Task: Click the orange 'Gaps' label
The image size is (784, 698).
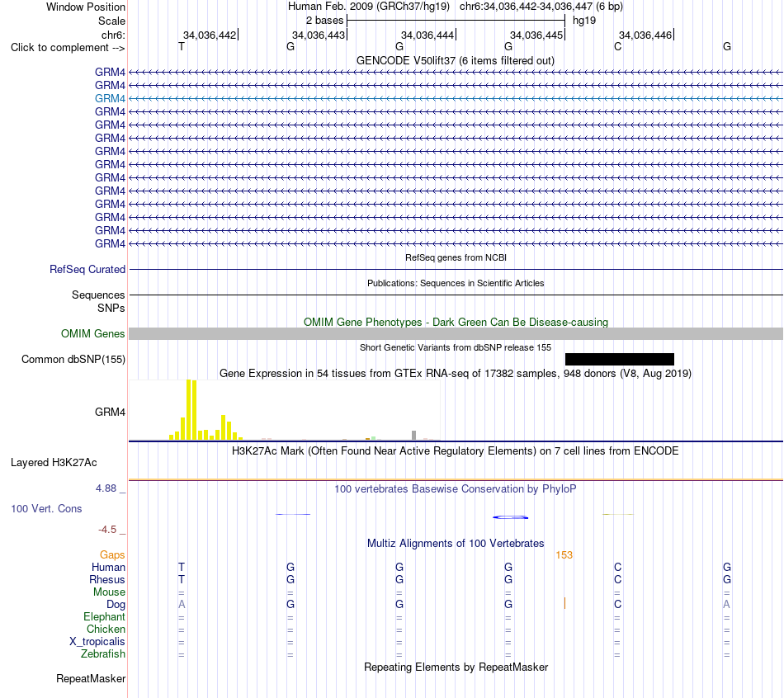Action: pos(112,554)
